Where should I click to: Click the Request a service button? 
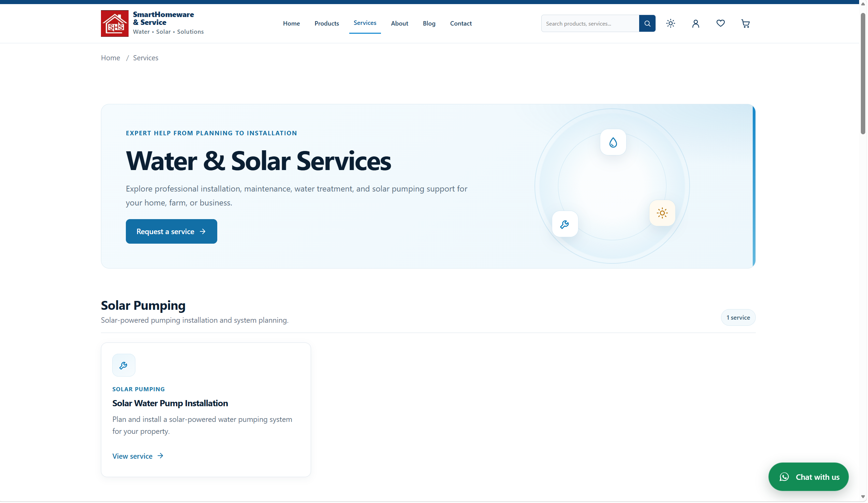[x=172, y=232]
